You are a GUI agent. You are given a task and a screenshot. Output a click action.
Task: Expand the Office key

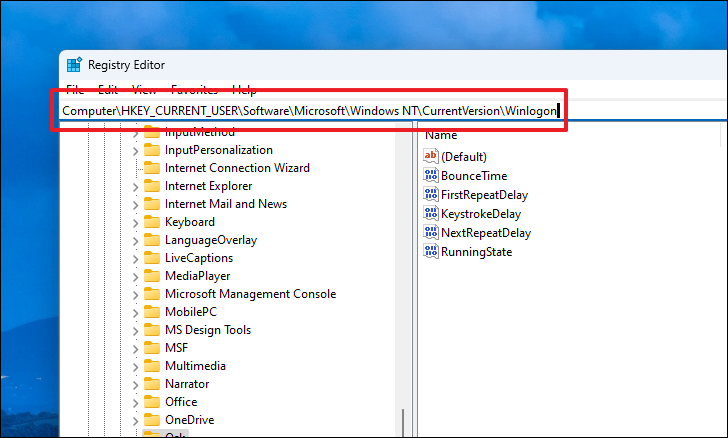click(135, 403)
